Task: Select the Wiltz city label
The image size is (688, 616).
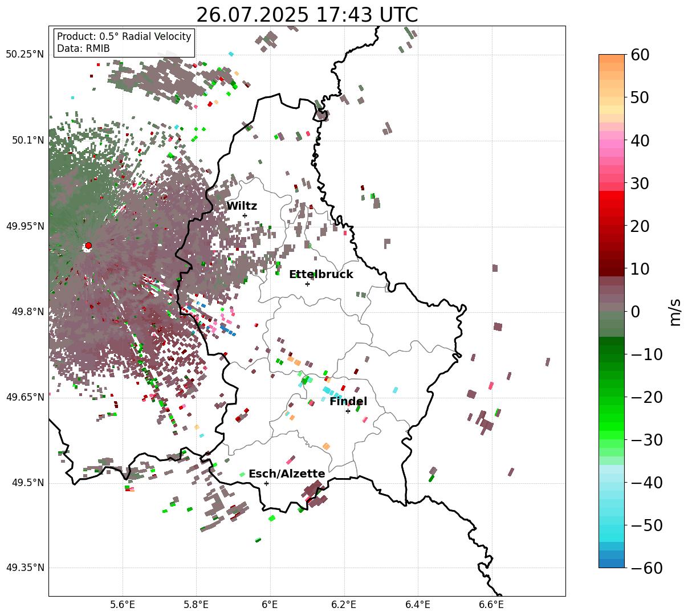Action: [242, 206]
